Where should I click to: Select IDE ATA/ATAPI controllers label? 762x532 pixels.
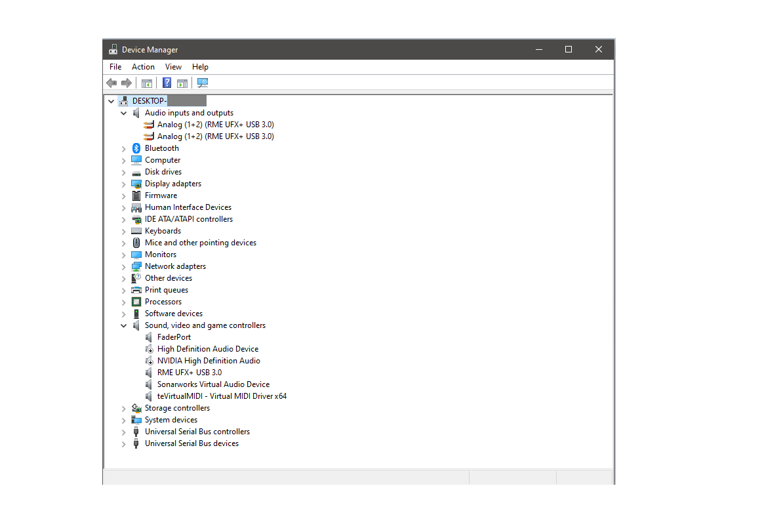click(189, 219)
